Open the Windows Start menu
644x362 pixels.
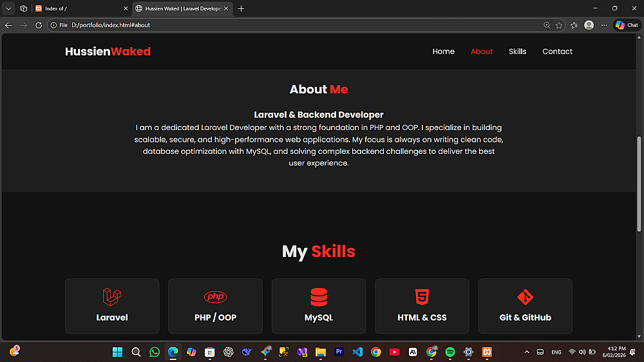tap(117, 352)
